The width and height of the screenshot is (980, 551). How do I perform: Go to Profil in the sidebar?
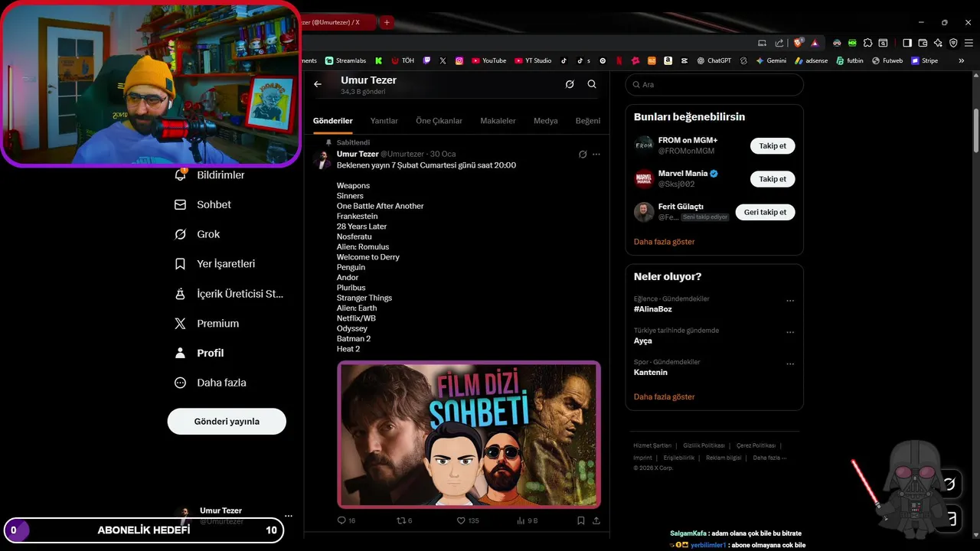pos(199,353)
